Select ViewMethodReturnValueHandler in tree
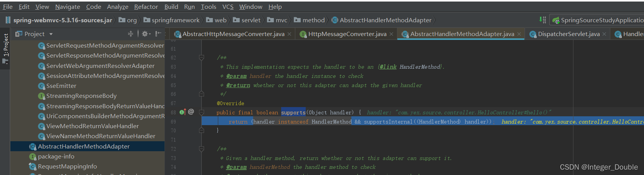This screenshot has width=644, height=175. click(x=88, y=126)
